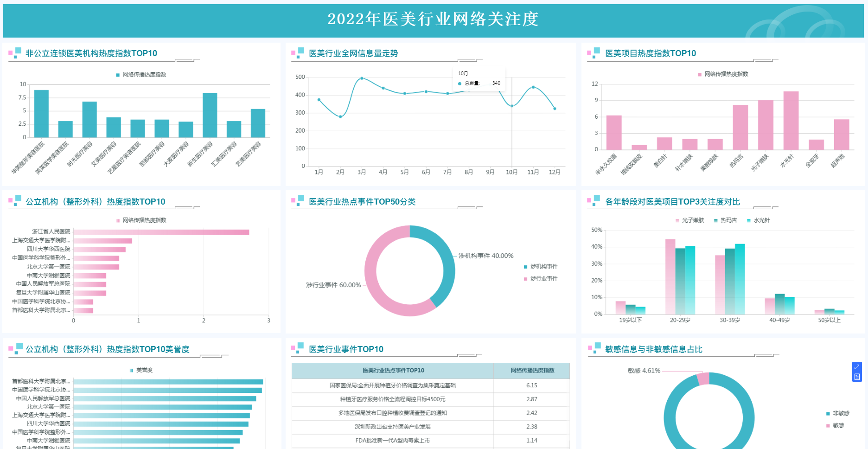Image resolution: width=868 pixels, height=449 pixels.
Task: Click the blue document report icon
Action: pos(857,377)
